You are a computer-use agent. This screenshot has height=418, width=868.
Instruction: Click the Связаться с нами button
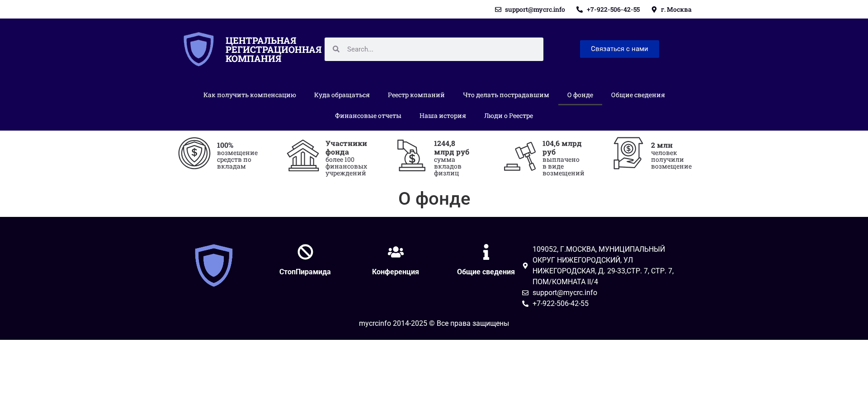(x=619, y=49)
